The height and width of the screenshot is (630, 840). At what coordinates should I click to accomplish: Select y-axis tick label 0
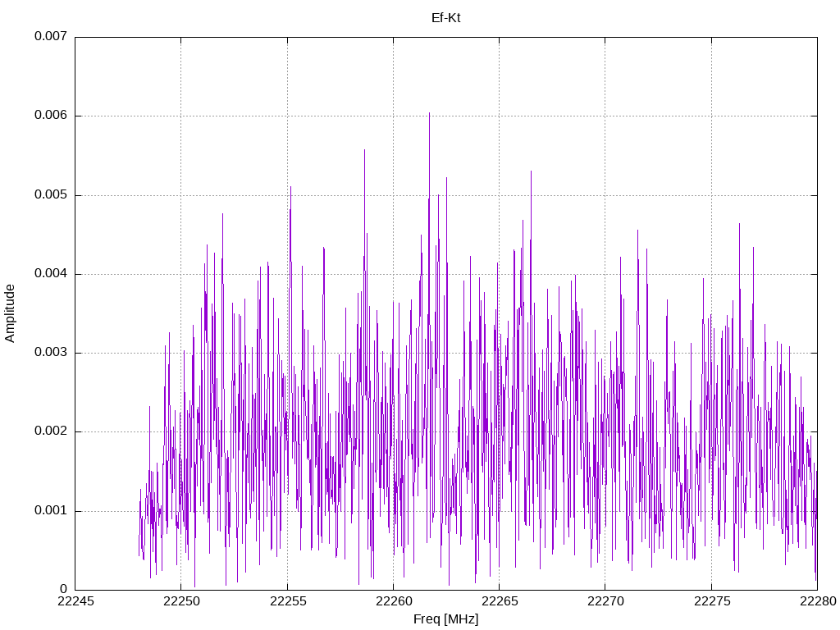[x=64, y=589]
